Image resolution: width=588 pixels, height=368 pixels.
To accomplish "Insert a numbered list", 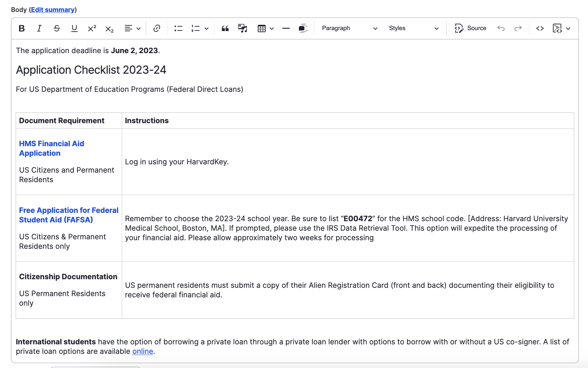I will (x=196, y=28).
